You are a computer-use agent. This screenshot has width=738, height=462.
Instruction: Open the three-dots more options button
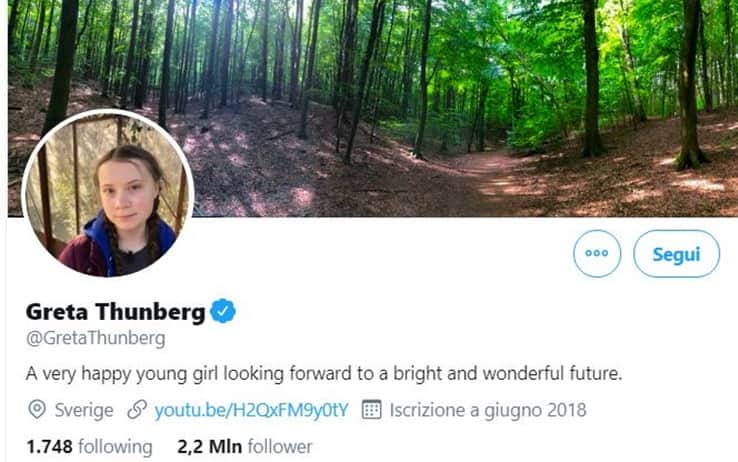tap(597, 254)
